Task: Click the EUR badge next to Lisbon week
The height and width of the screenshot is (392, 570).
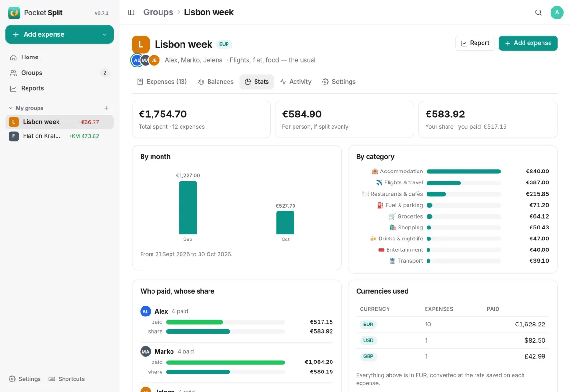Action: click(x=224, y=44)
